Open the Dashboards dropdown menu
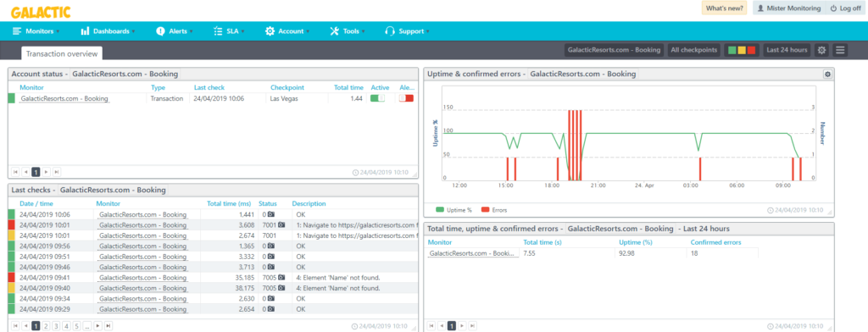 [108, 31]
